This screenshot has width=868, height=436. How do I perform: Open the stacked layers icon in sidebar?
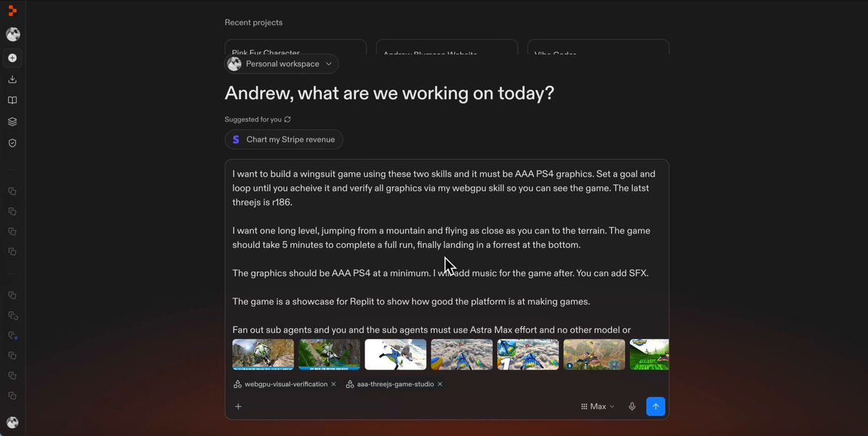12,121
